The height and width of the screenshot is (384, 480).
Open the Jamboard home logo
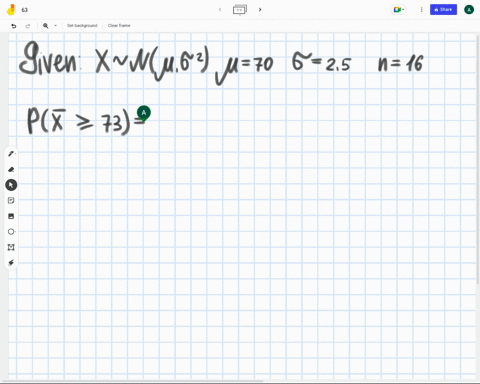coord(11,10)
